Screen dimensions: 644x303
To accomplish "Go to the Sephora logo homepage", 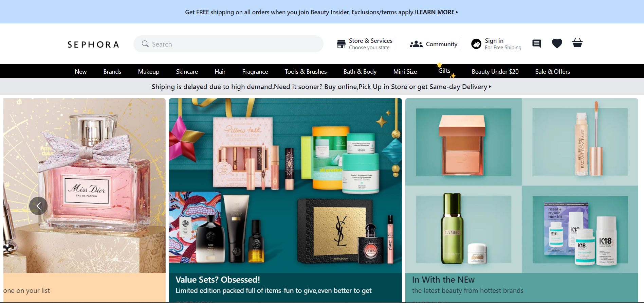I will coord(93,44).
